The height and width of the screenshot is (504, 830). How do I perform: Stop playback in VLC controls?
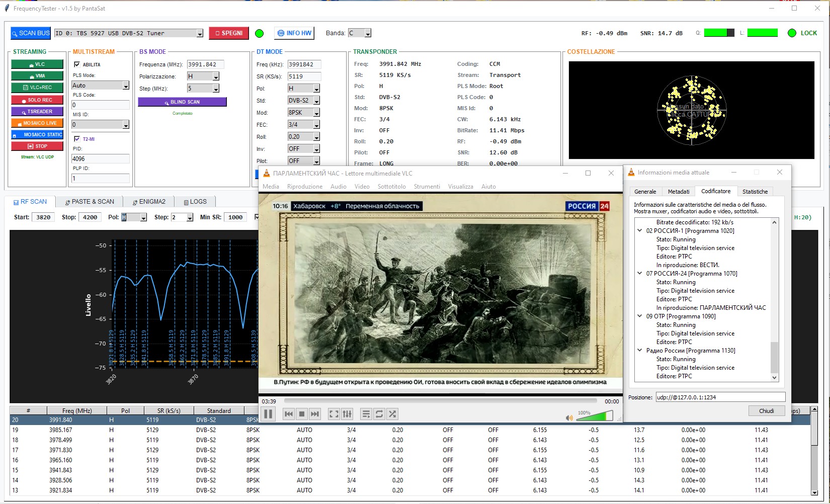click(302, 414)
